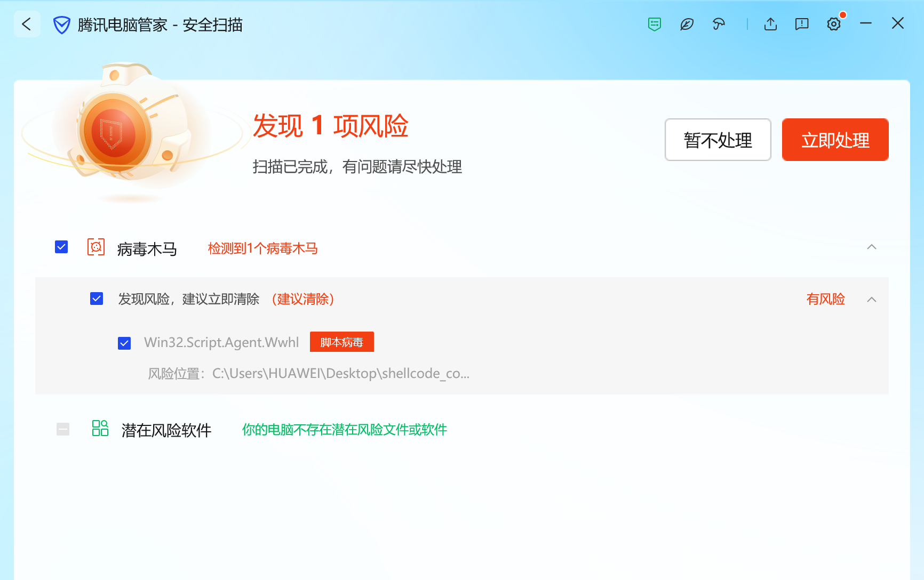Click the 立即处理 button
The image size is (924, 580).
pyautogui.click(x=835, y=140)
